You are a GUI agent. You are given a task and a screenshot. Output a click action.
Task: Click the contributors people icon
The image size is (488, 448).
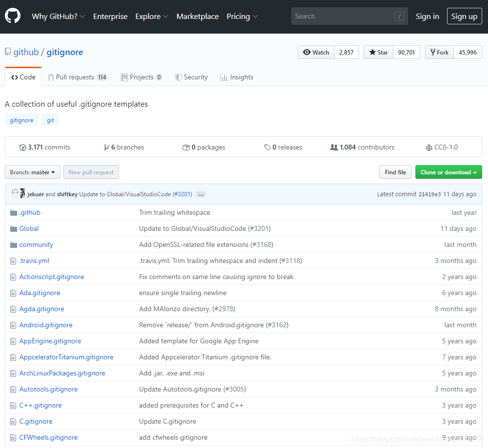click(334, 147)
